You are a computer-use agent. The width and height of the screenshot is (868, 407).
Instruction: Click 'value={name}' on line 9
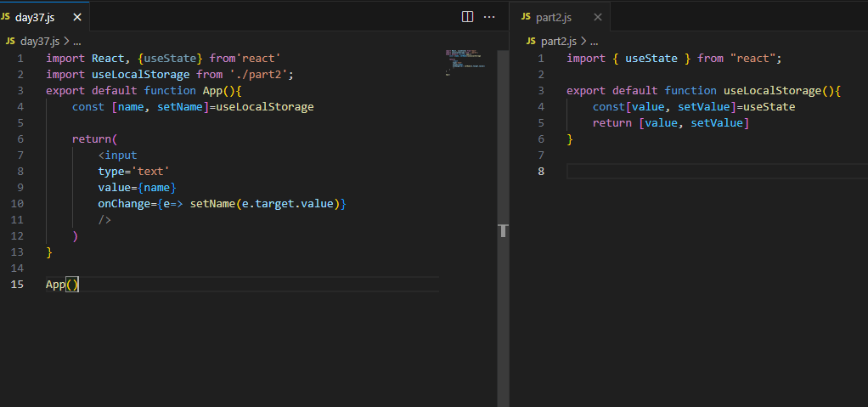click(x=138, y=188)
